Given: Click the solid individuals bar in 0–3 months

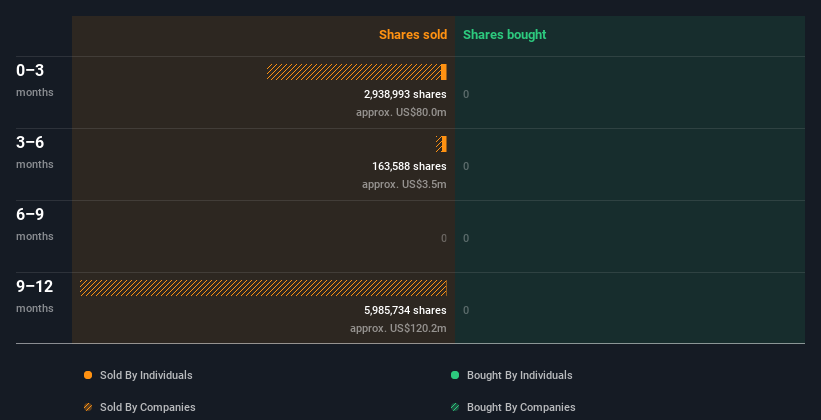Looking at the screenshot, I should coord(443,72).
